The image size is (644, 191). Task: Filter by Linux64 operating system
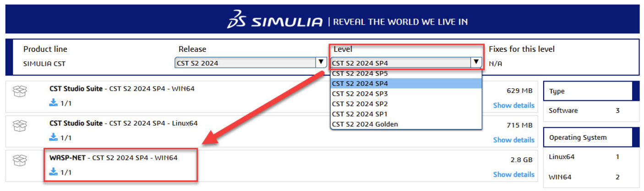[x=562, y=157]
